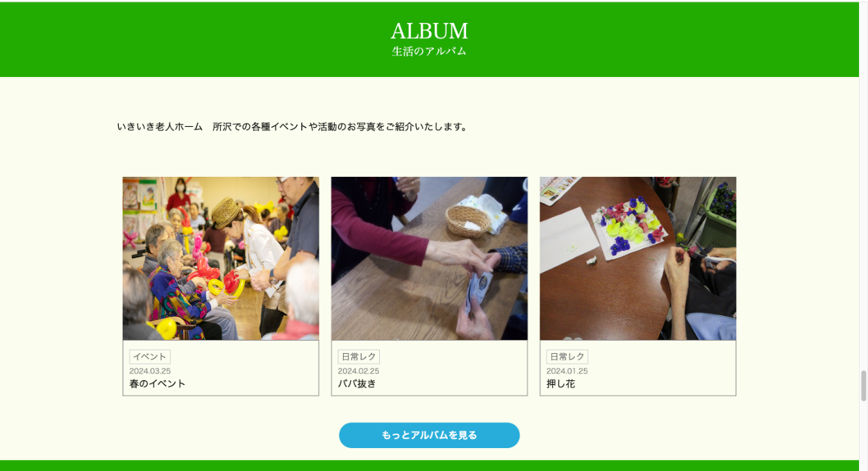Select the イベント category tag
This screenshot has width=868, height=471.
pyautogui.click(x=150, y=357)
